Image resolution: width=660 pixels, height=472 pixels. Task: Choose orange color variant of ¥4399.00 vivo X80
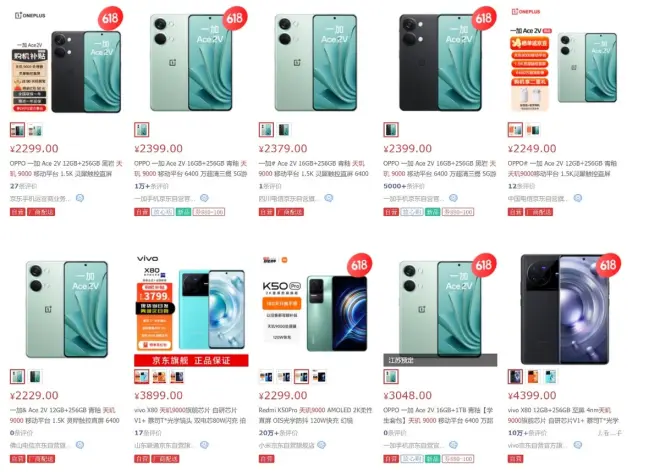(533, 376)
